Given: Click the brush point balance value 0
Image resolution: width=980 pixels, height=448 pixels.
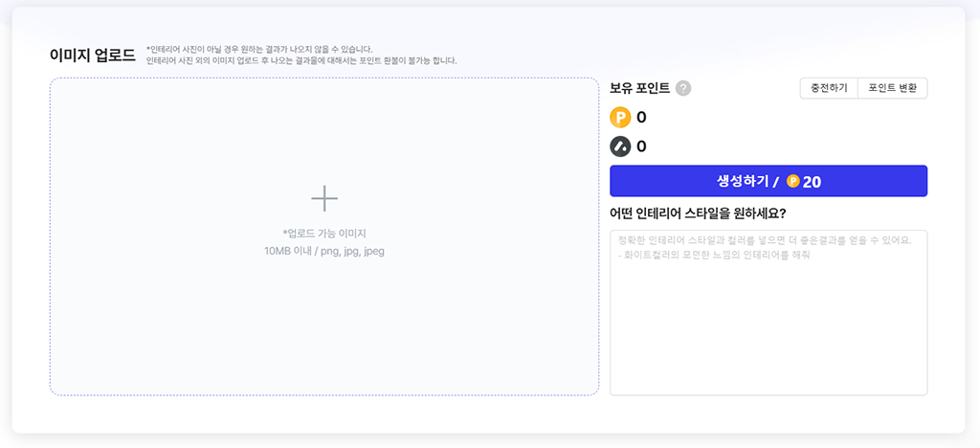Looking at the screenshot, I should click(641, 146).
